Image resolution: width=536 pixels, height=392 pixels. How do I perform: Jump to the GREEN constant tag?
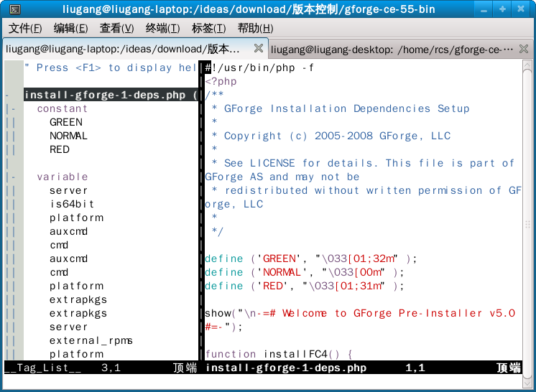(x=66, y=122)
